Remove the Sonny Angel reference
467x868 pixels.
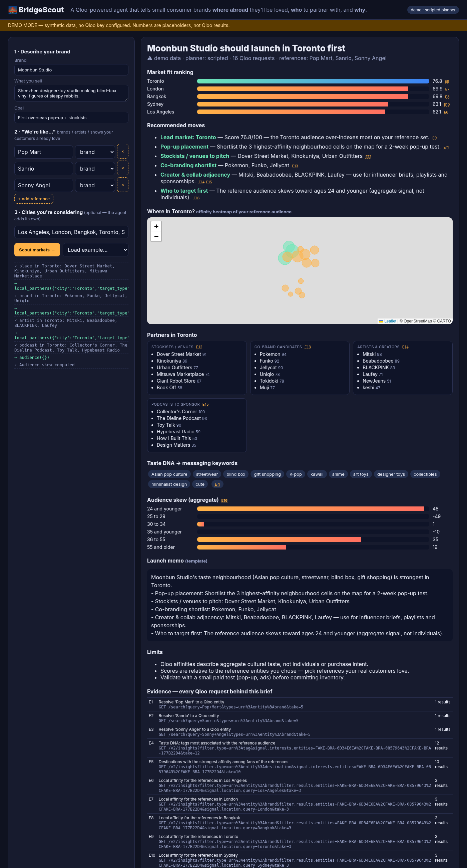(x=122, y=185)
